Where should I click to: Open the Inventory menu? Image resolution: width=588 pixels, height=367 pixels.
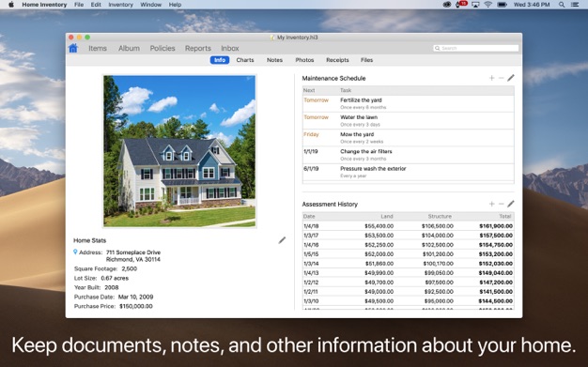click(x=121, y=5)
